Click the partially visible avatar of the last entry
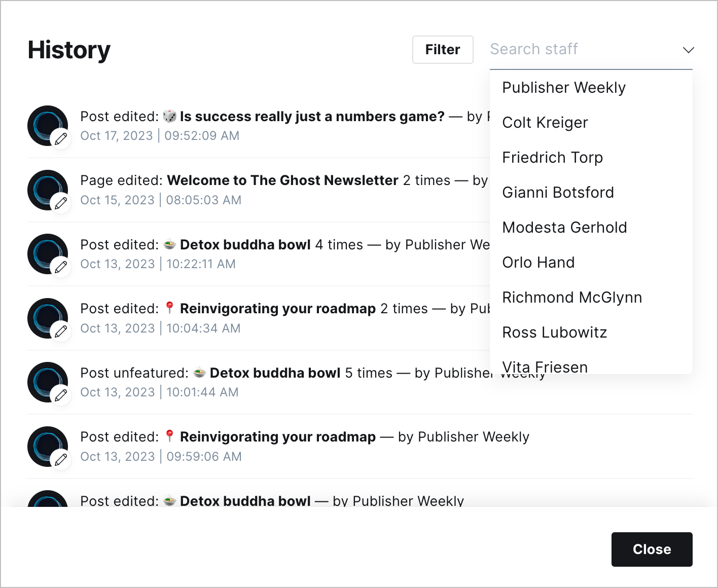 [x=48, y=499]
